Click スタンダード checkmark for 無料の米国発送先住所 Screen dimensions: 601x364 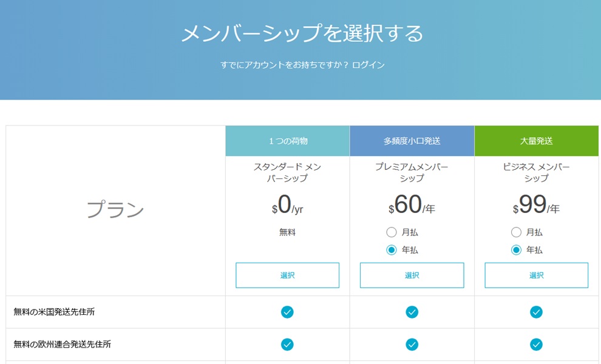[x=287, y=312]
